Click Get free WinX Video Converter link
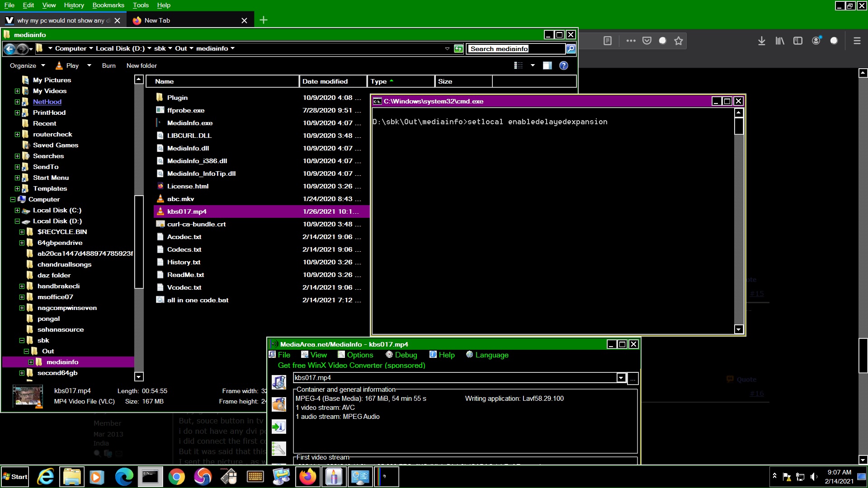 pyautogui.click(x=351, y=366)
